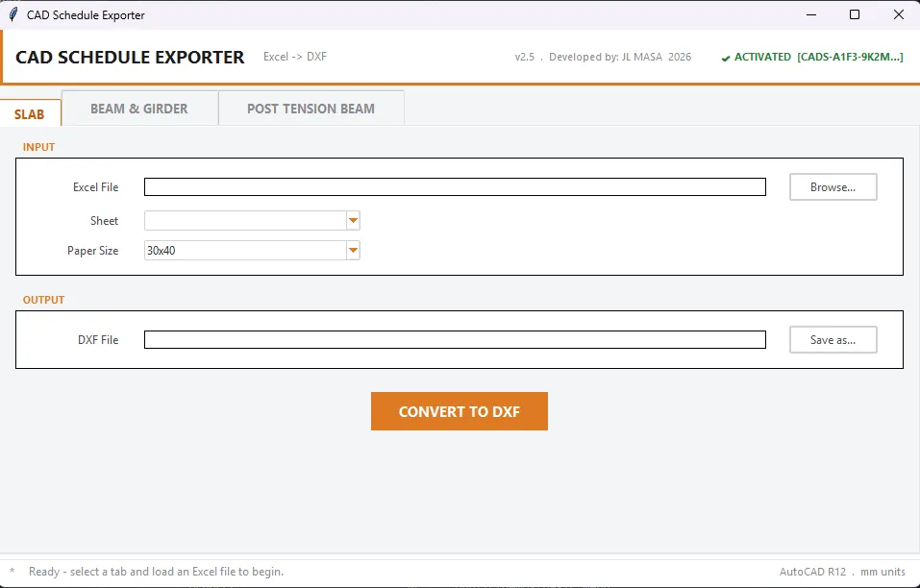Image resolution: width=920 pixels, height=588 pixels.
Task: Click the OUTPUT section label
Action: pyautogui.click(x=43, y=300)
